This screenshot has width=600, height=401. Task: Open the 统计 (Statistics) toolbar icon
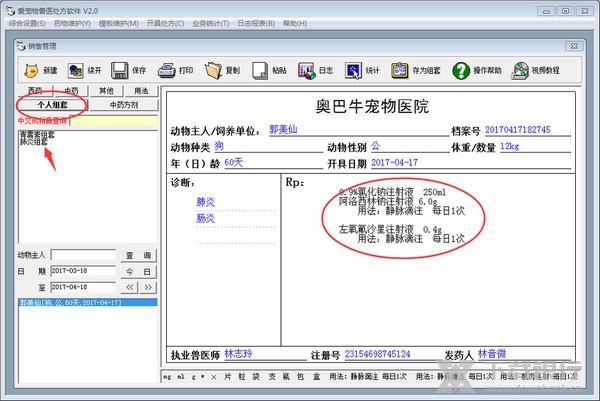[x=353, y=71]
